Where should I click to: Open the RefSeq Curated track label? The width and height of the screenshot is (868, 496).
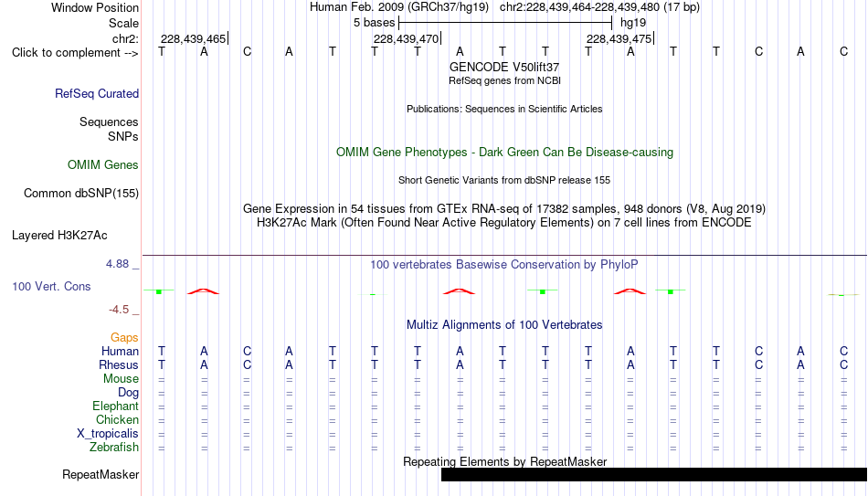pyautogui.click(x=96, y=93)
